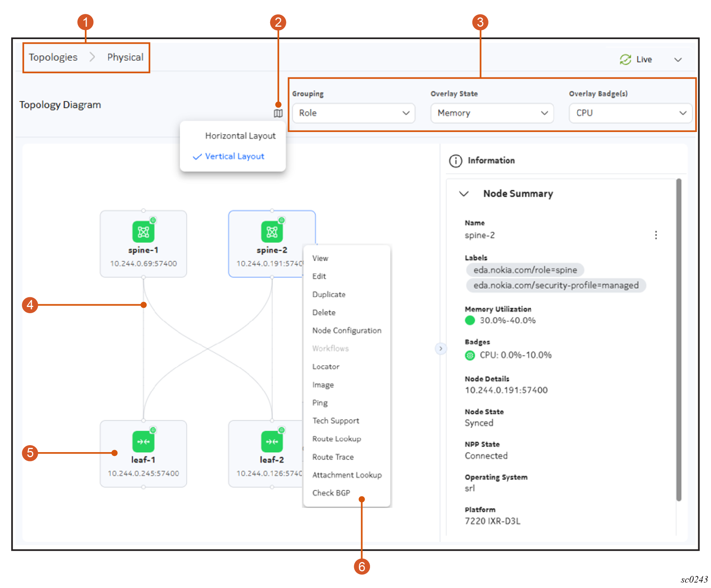Screen dimensions: 711x588
Task: Click the layout map icon beside Grouping
Action: (x=278, y=113)
